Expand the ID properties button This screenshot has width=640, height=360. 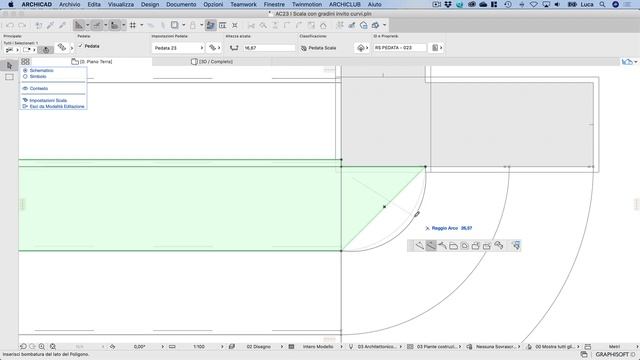tap(437, 48)
